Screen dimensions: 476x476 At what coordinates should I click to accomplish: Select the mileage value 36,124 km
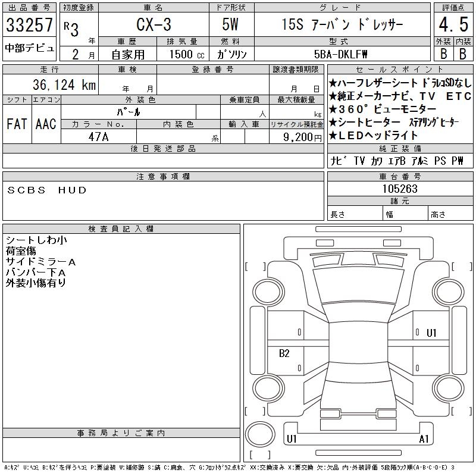(x=64, y=84)
